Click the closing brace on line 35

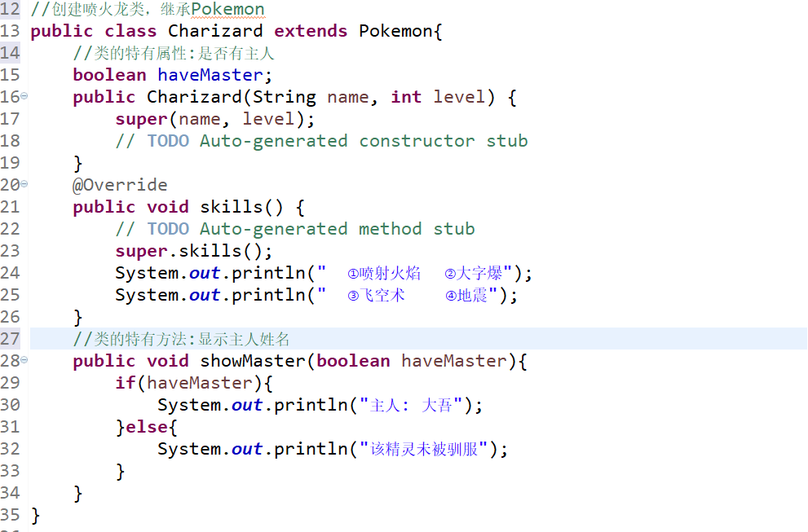pyautogui.click(x=36, y=516)
